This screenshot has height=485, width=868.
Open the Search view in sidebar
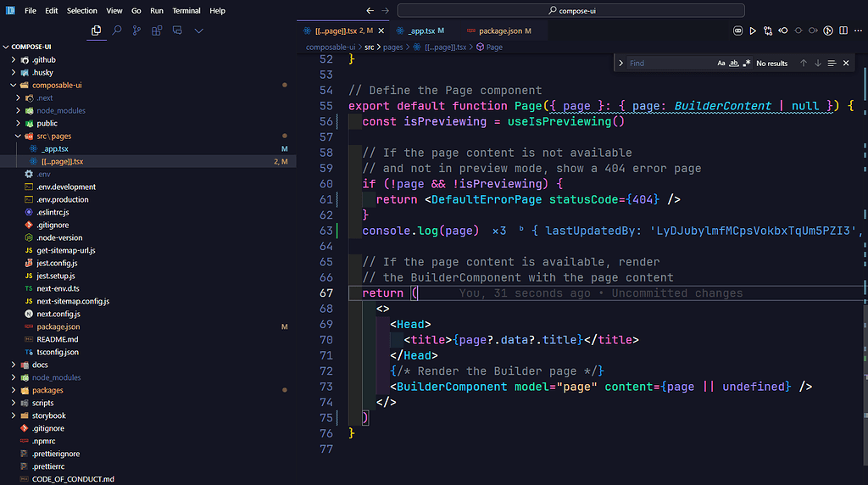click(x=116, y=31)
